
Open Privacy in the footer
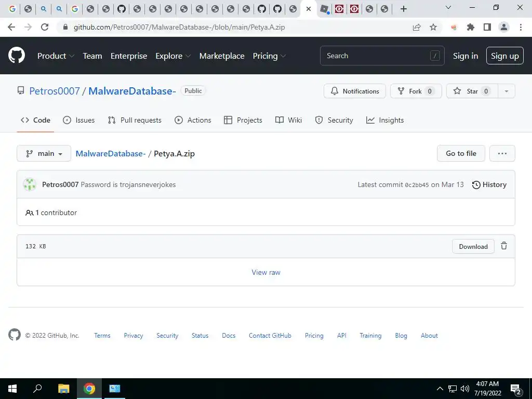(134, 335)
